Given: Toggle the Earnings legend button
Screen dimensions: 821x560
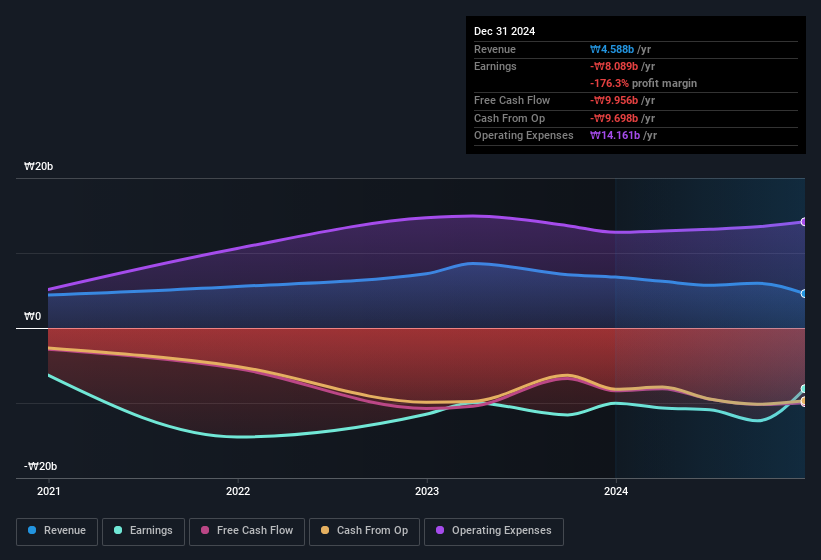Looking at the screenshot, I should [x=143, y=531].
